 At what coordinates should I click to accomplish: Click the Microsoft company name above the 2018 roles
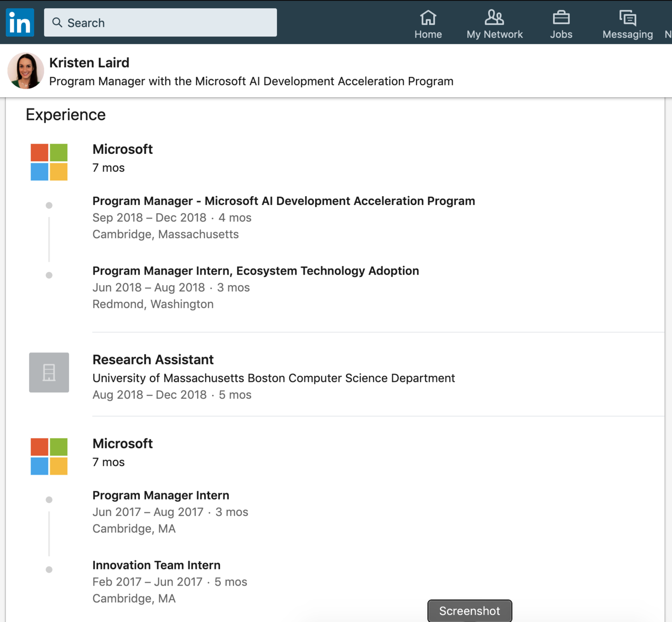[123, 149]
